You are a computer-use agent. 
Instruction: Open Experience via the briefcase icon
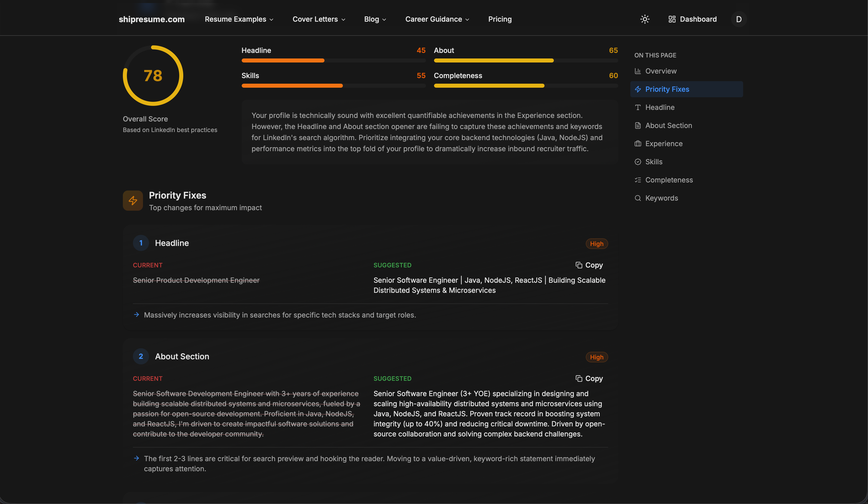click(638, 143)
